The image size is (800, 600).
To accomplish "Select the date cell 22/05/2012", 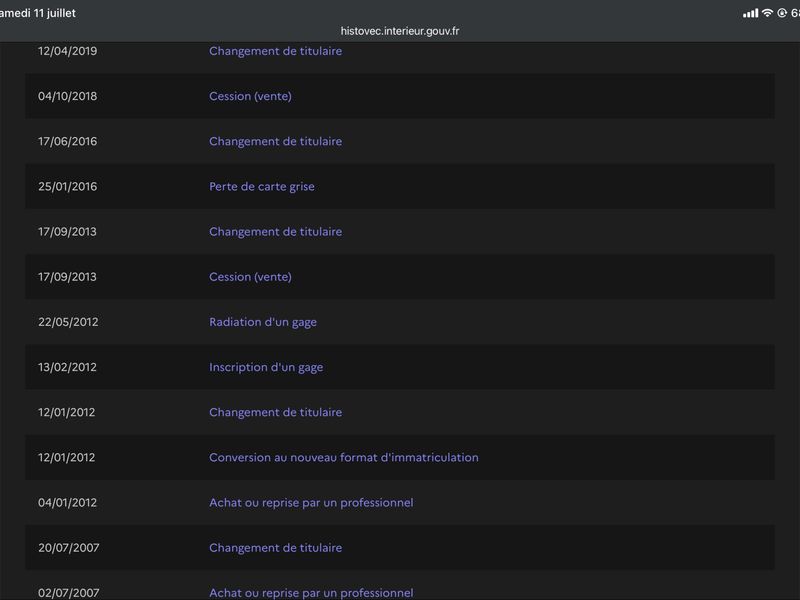I will (x=68, y=322).
